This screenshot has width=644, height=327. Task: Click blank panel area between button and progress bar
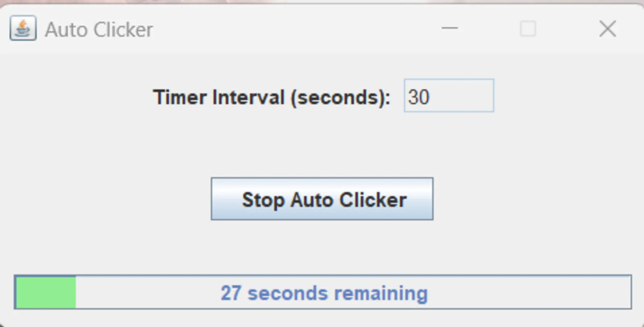[x=322, y=248]
